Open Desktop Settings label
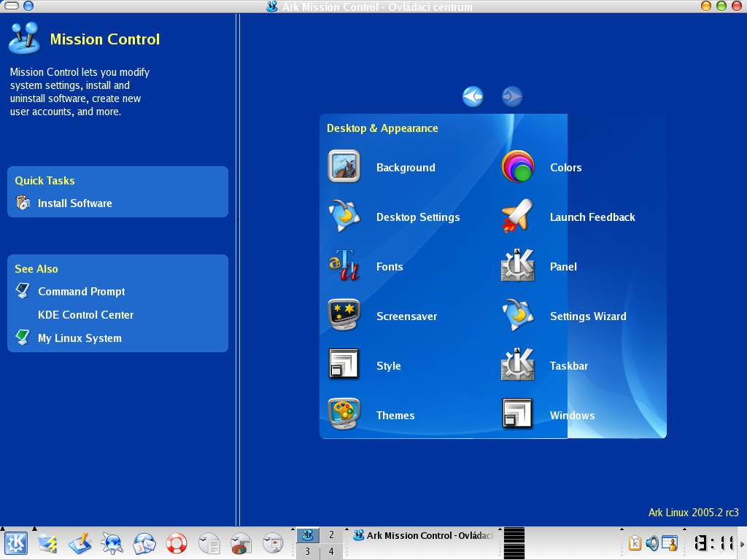Image resolution: width=747 pixels, height=560 pixels. (418, 217)
